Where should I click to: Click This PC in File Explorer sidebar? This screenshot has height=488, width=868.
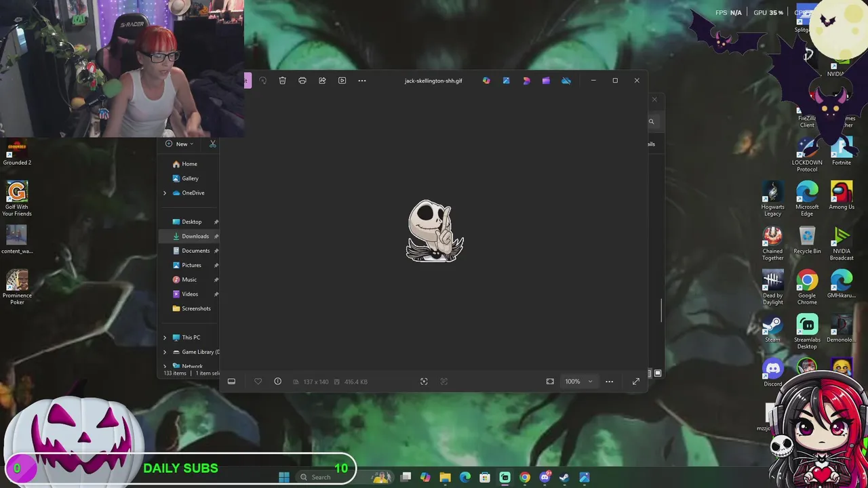click(x=191, y=338)
